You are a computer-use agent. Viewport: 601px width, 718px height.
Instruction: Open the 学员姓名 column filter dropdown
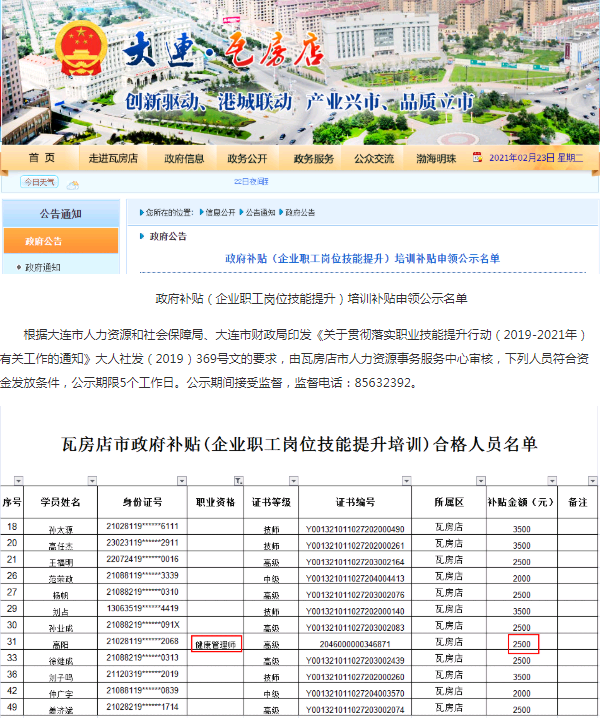click(92, 480)
